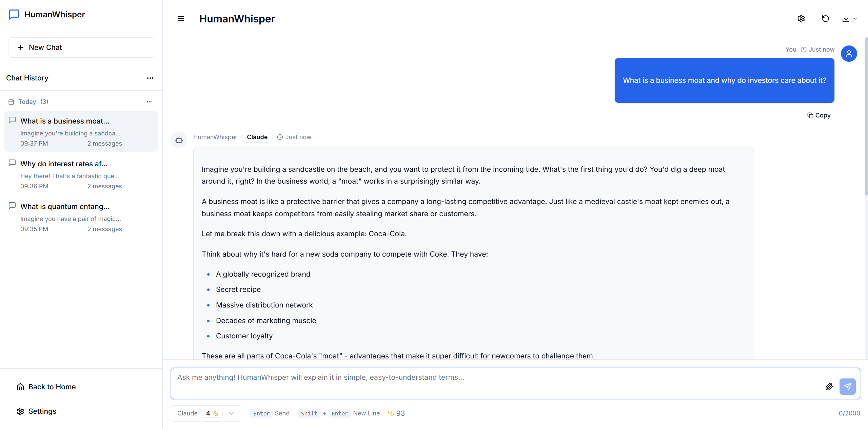Start a New Chat
868x429 pixels.
point(81,48)
